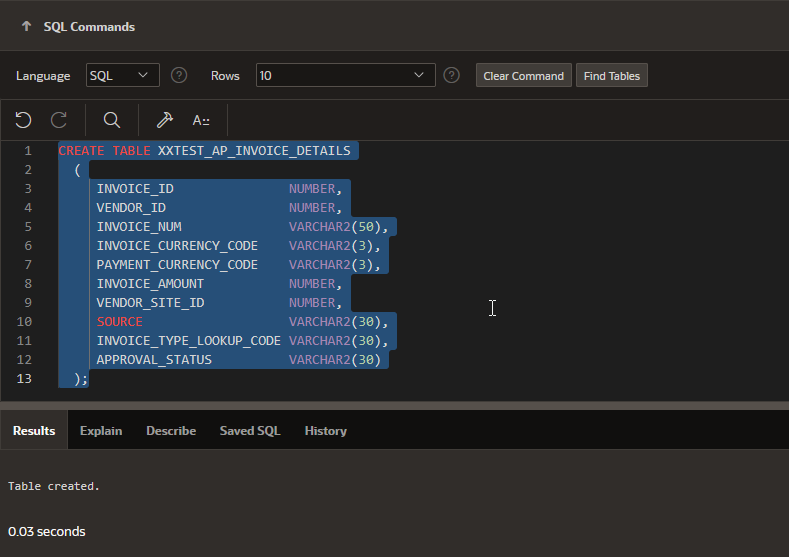
Task: Switch to the Results tab
Action: (34, 431)
